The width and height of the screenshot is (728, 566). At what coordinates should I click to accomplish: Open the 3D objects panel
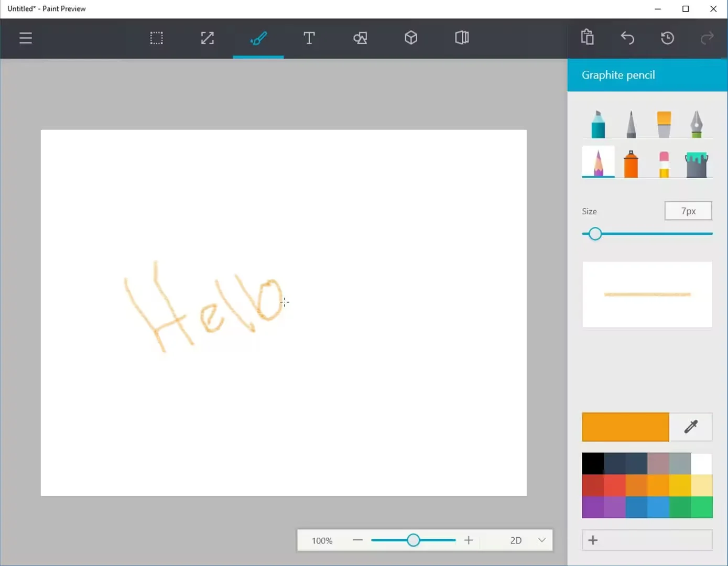411,38
